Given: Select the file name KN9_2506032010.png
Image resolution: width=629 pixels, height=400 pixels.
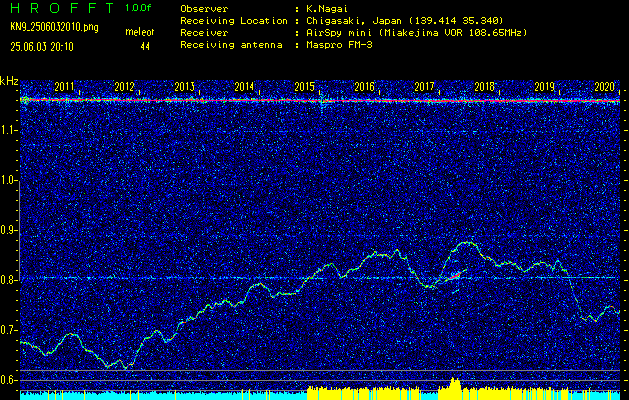Looking at the screenshot, I should [x=54, y=27].
